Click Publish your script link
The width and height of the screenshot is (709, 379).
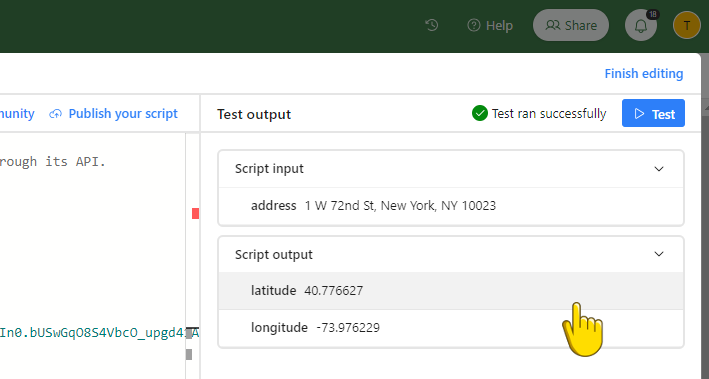click(x=123, y=114)
